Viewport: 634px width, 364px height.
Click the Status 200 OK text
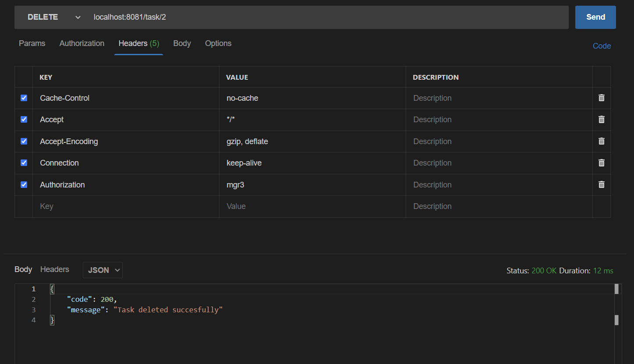[x=531, y=271]
